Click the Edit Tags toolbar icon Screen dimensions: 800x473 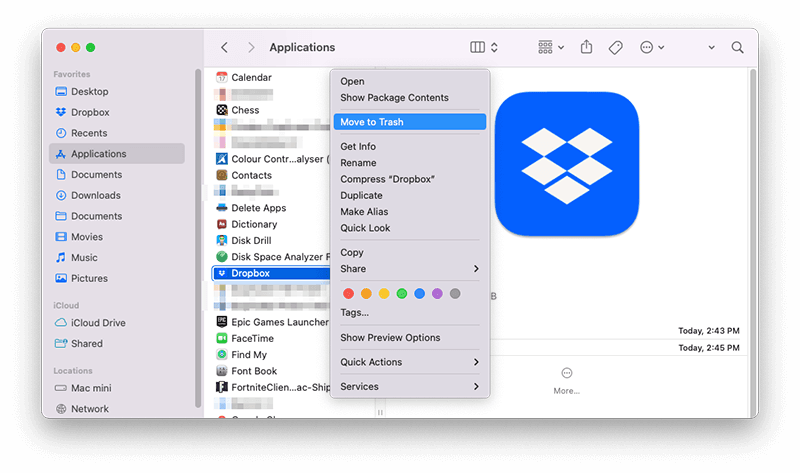pyautogui.click(x=615, y=47)
